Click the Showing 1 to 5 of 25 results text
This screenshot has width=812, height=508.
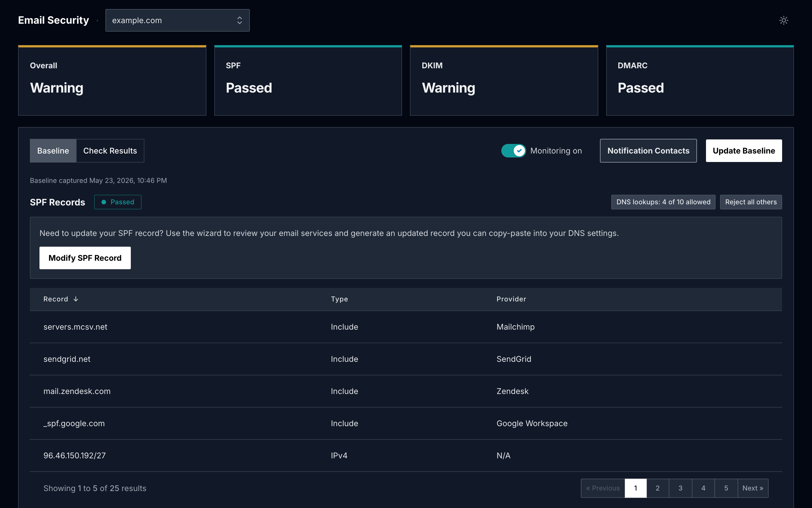[95, 488]
